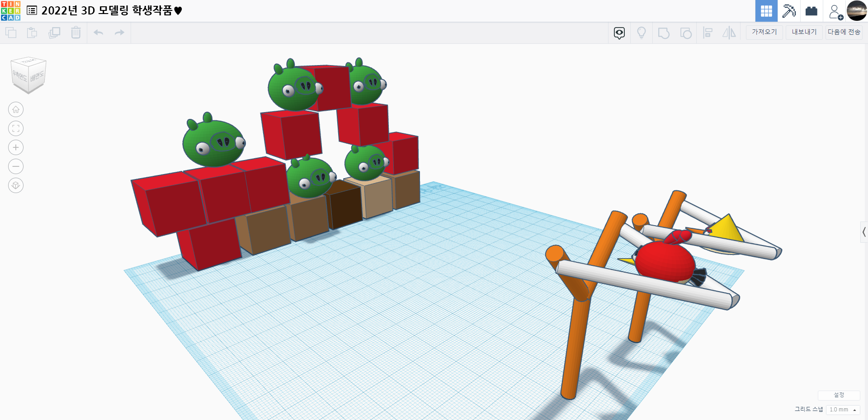
Task: Click the Ungroup shapes icon
Action: 686,33
